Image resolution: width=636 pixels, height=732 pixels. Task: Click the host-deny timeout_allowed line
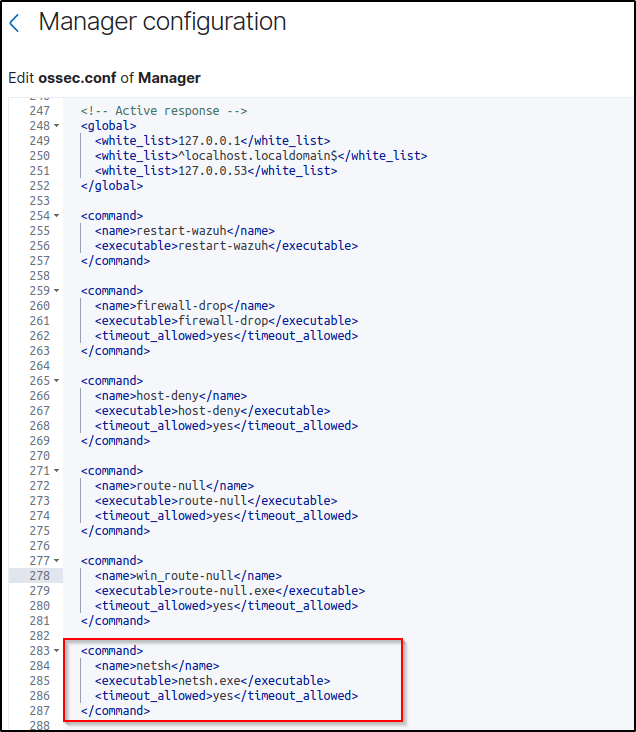226,426
